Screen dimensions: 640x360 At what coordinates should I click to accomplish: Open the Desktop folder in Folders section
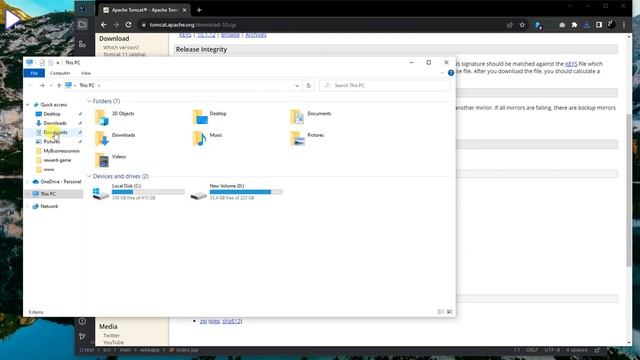coord(210,117)
